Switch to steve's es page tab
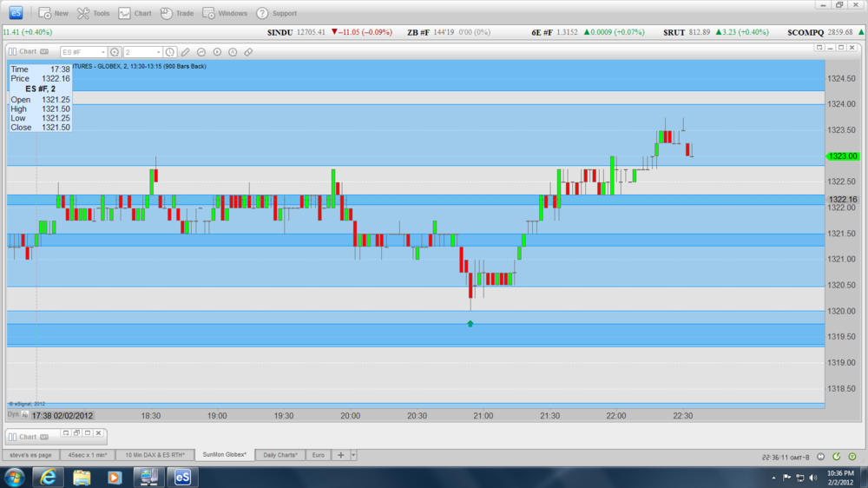The width and height of the screenshot is (868, 488). tap(30, 455)
